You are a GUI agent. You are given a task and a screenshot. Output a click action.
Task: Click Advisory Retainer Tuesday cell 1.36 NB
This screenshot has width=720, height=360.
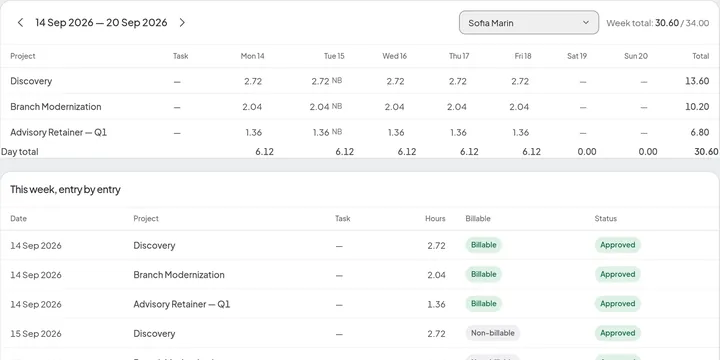click(327, 132)
